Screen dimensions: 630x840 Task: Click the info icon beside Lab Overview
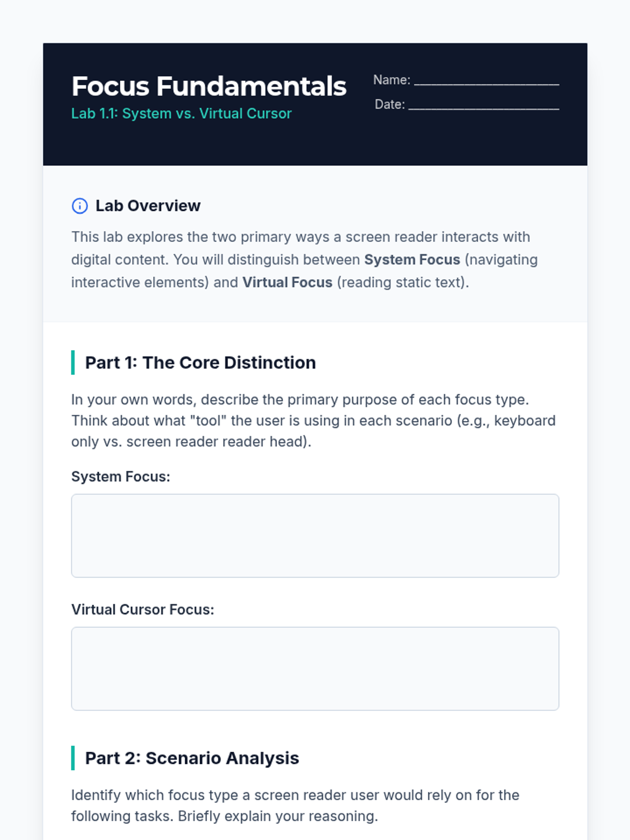coord(80,206)
